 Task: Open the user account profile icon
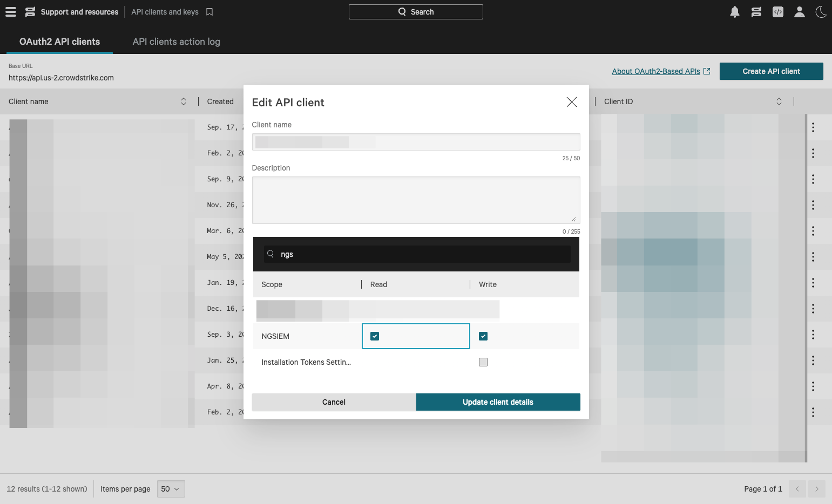pos(799,12)
